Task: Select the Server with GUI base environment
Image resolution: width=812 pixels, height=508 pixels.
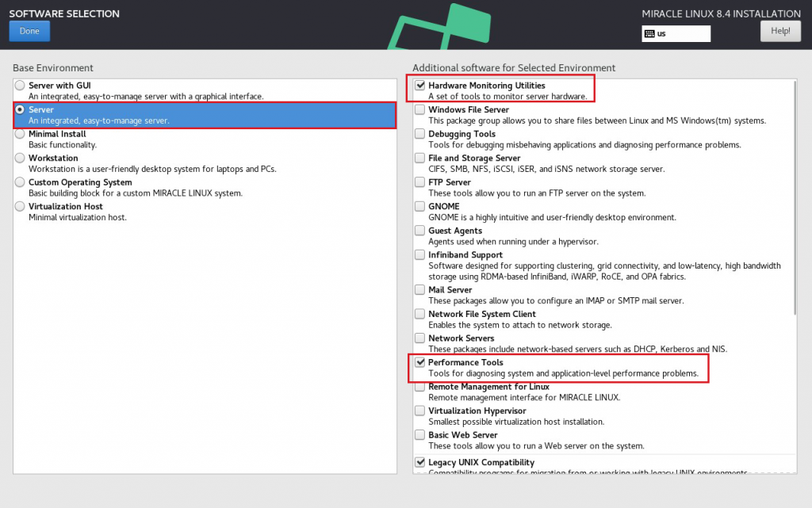Action: point(19,86)
